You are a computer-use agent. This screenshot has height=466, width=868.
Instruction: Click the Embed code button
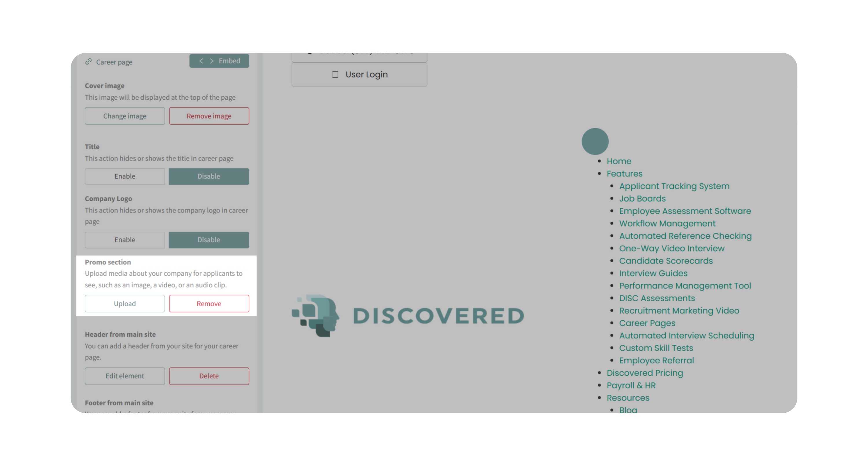(219, 61)
